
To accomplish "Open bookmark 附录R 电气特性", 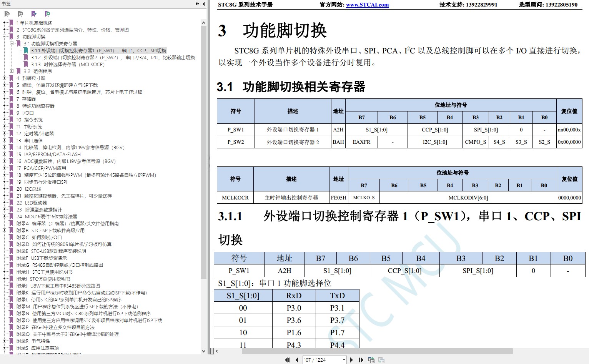I will click(33, 341).
